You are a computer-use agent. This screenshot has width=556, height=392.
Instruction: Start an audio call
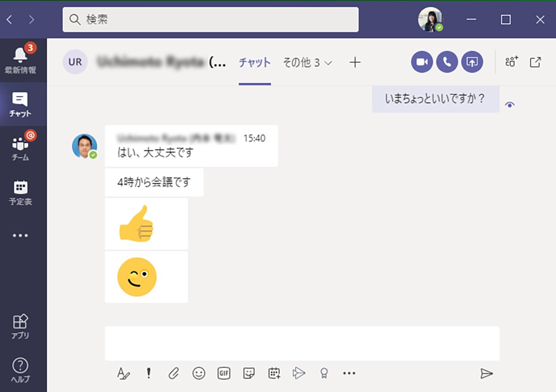(447, 62)
